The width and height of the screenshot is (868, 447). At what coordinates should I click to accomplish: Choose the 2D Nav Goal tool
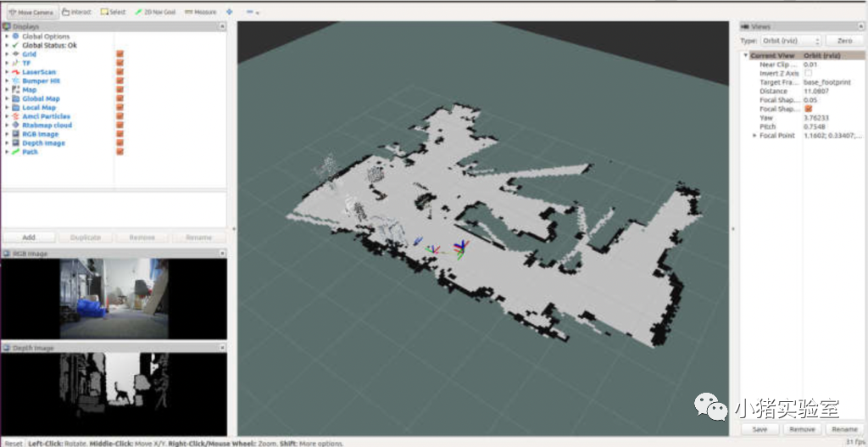[x=154, y=12]
